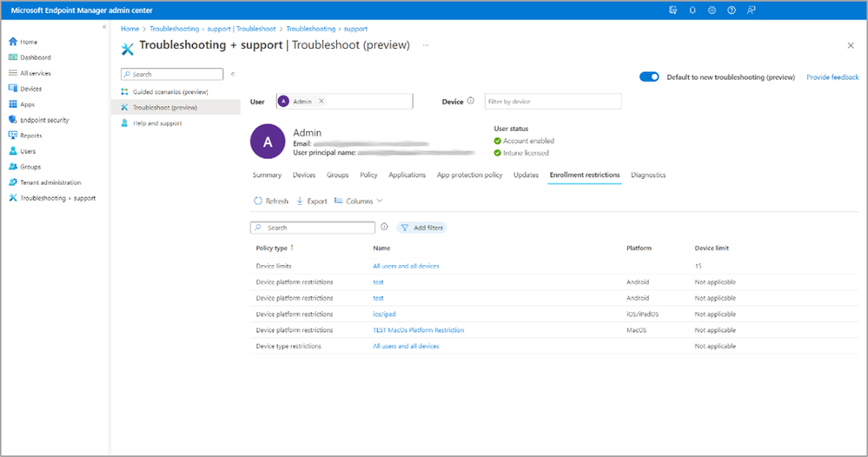This screenshot has height=457, width=868.
Task: Select the Enrollment restrictions tab
Action: 585,175
